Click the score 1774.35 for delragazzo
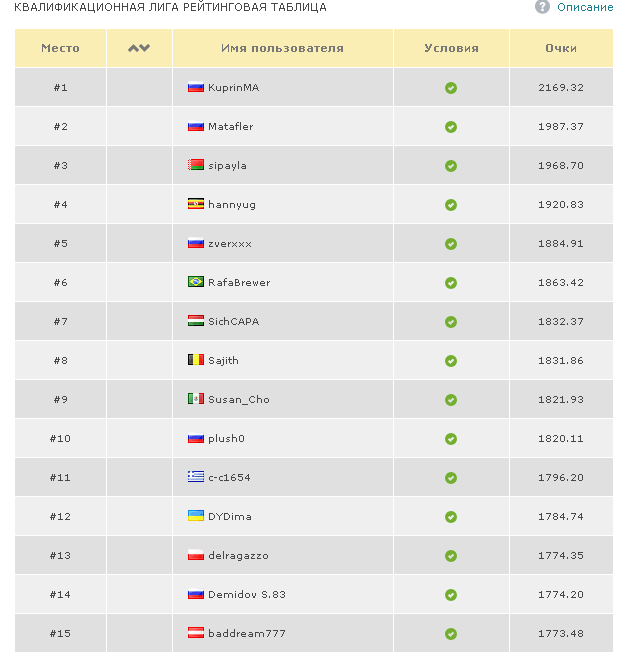Image resolution: width=629 pixels, height=652 pixels. pos(560,555)
